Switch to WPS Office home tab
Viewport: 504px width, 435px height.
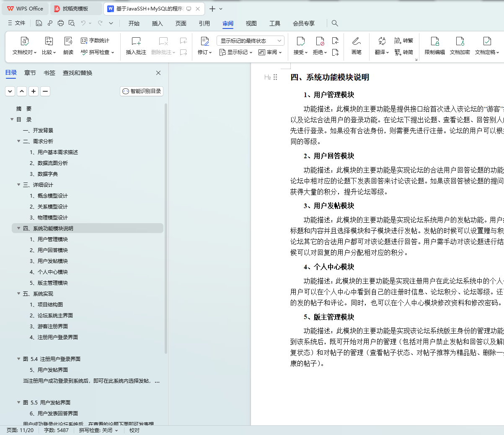[x=25, y=9]
